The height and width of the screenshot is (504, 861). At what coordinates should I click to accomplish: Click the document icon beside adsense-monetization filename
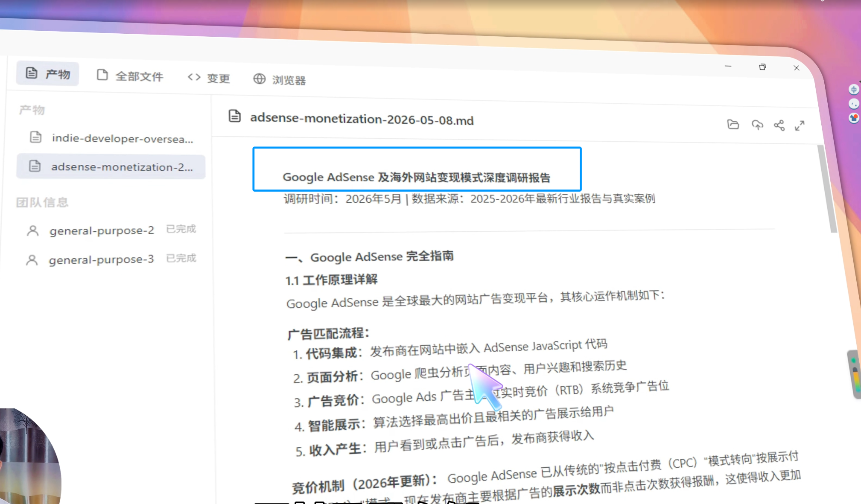pyautogui.click(x=234, y=116)
